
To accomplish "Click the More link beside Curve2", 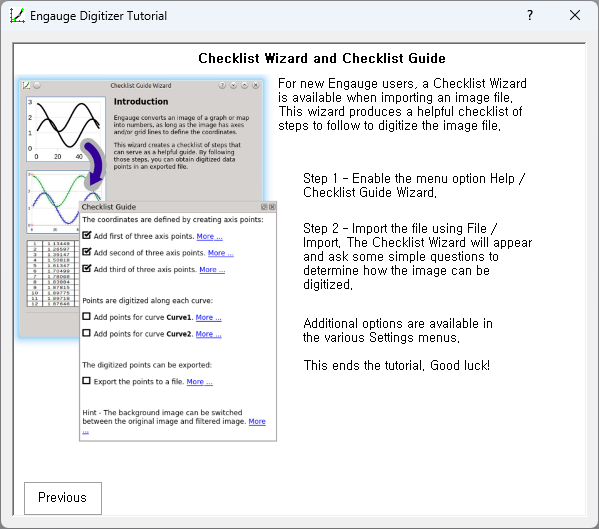I will [208, 334].
